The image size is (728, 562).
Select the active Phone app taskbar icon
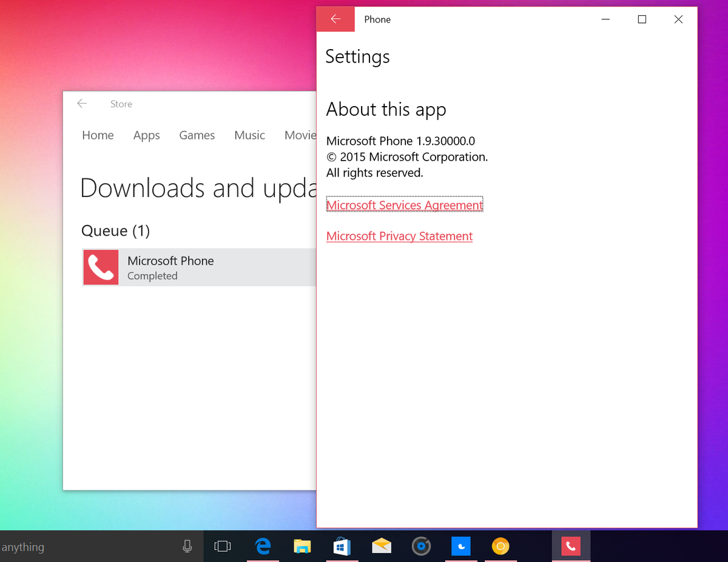(x=570, y=546)
